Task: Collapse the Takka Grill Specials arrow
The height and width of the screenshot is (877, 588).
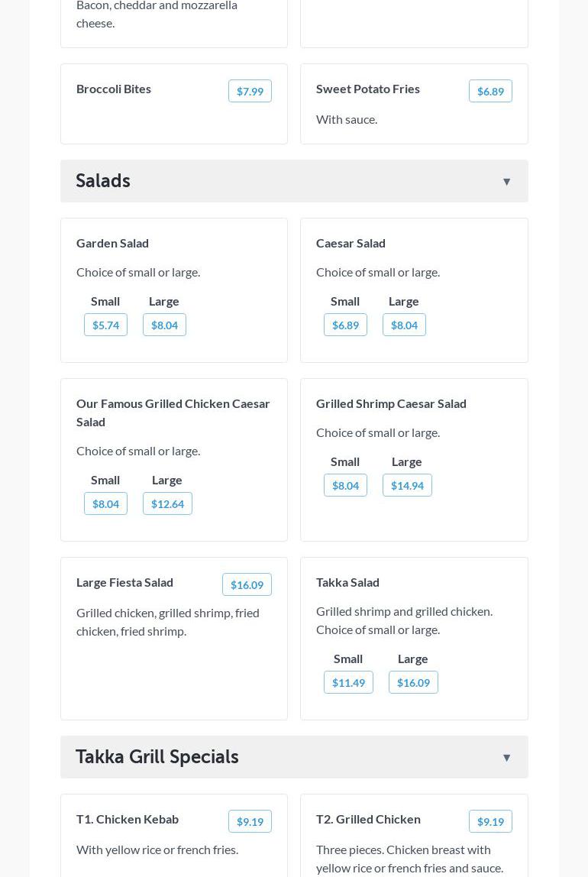Action: [x=506, y=758]
